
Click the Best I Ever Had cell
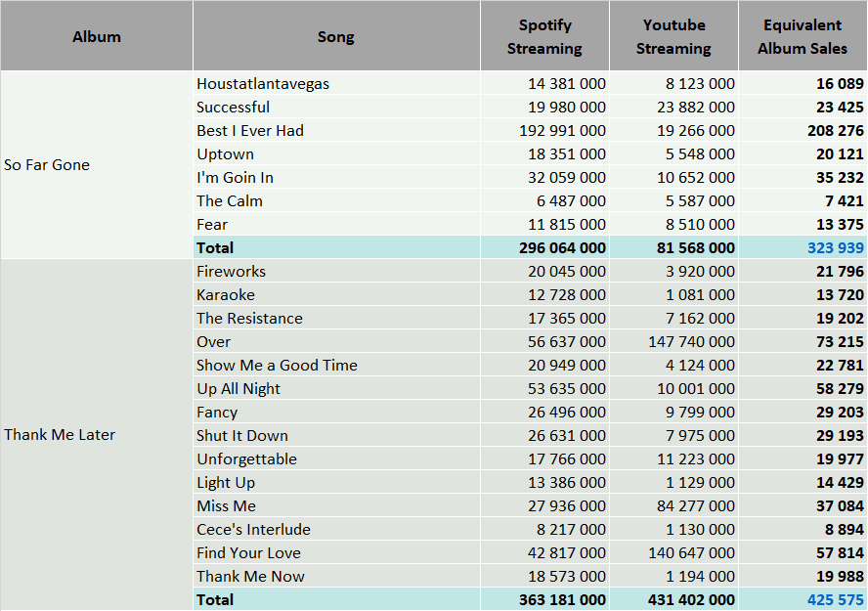pyautogui.click(x=336, y=131)
